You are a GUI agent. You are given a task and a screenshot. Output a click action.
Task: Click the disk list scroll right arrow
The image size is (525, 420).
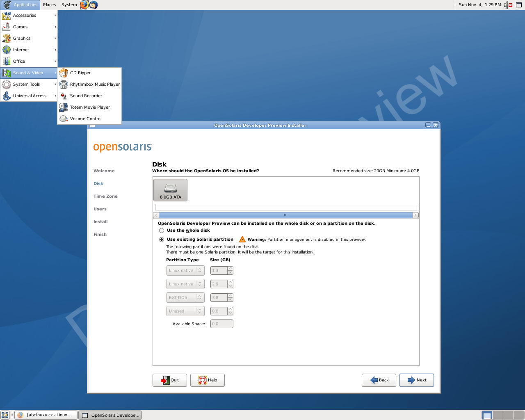pyautogui.click(x=415, y=215)
